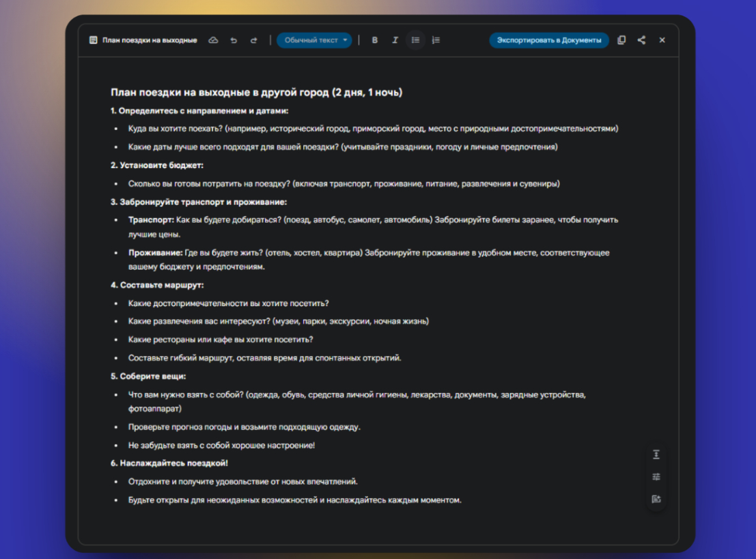Screen dimensions: 756x559
Task: Click bullet Не забудьте взять хорошее настроение
Action: tap(221, 445)
